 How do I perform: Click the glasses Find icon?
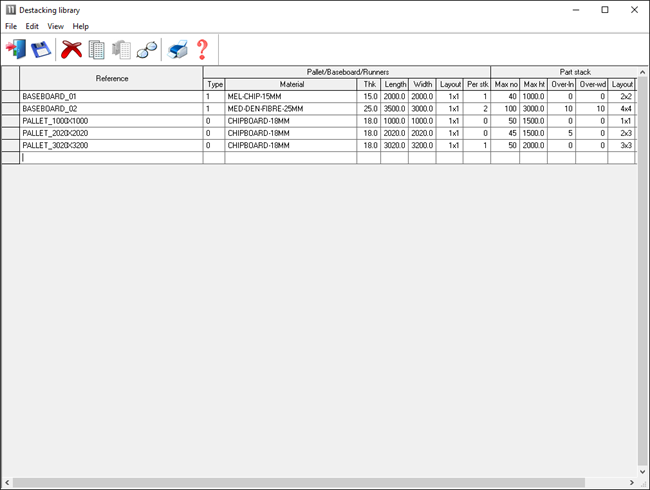(147, 49)
